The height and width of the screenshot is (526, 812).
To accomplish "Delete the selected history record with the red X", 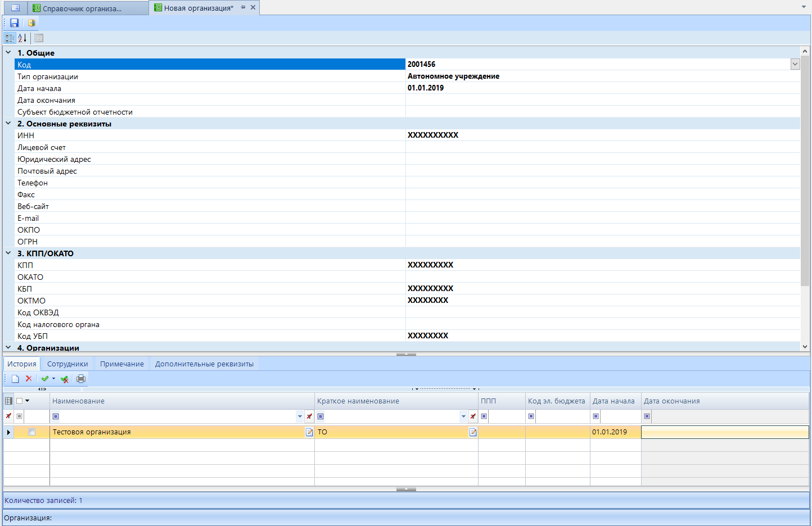I will pos(29,379).
